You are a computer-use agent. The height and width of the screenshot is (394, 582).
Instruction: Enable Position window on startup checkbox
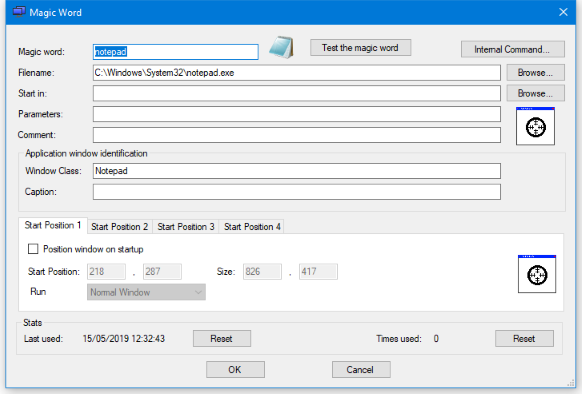click(x=33, y=249)
